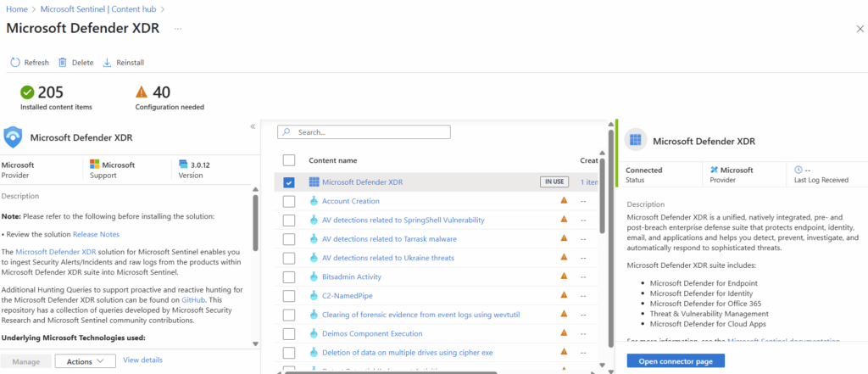
Task: Sort by Content name column header
Action: click(x=332, y=160)
